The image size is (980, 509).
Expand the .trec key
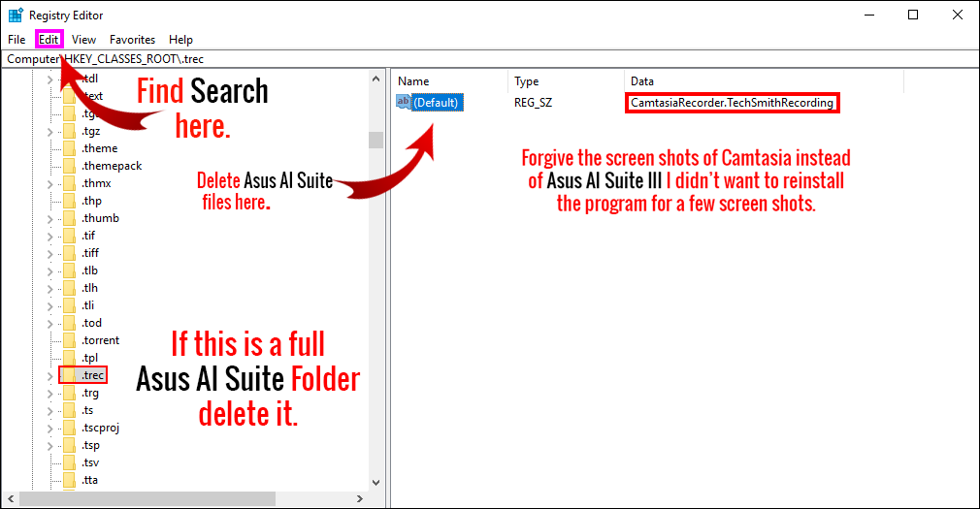50,376
